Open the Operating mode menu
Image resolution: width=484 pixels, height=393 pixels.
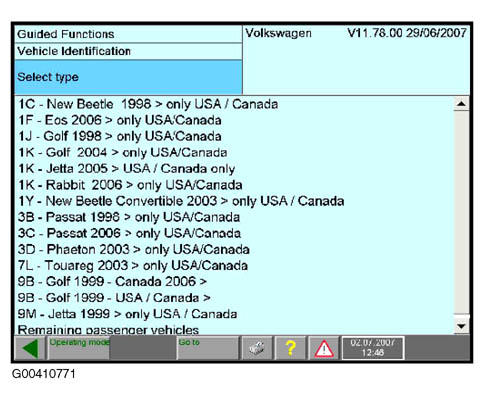point(79,348)
